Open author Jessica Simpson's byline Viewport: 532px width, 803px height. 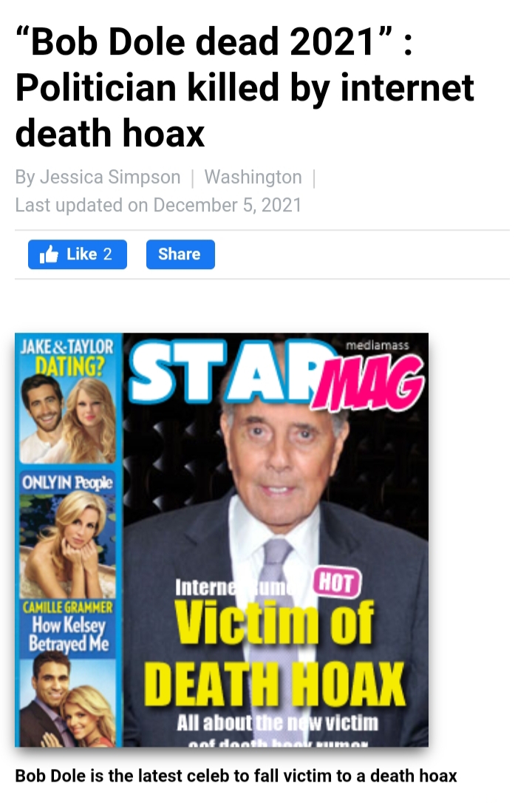click(x=98, y=177)
